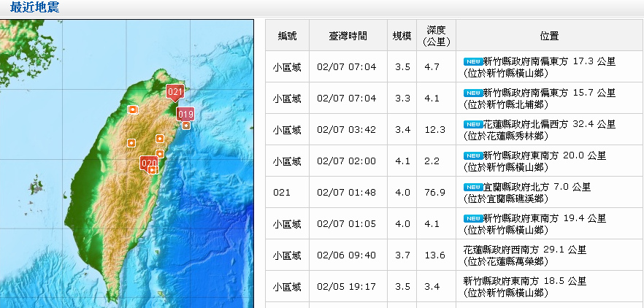Screen dimensions: 644x308
Task: Click depth value 4.7
Action: (x=432, y=67)
